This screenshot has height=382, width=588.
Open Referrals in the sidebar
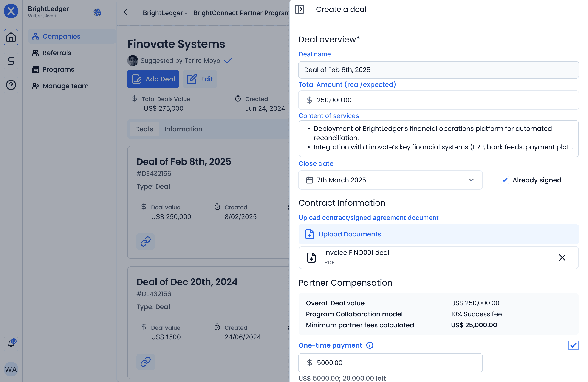(x=57, y=53)
